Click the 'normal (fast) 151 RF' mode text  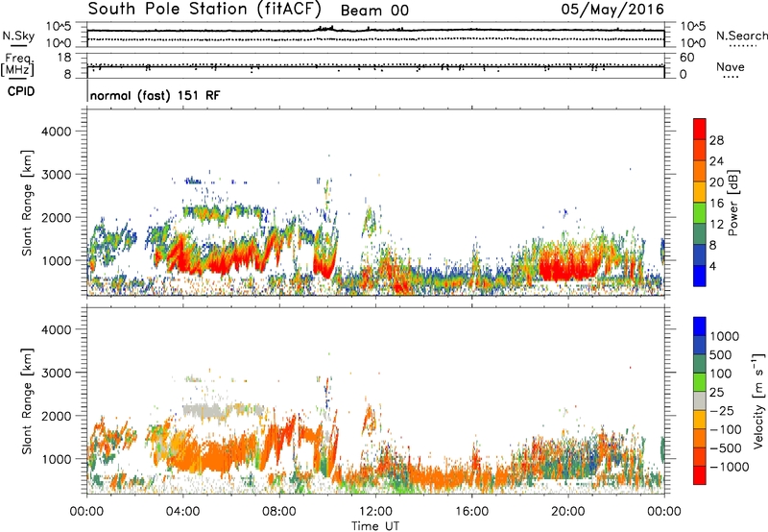pos(155,95)
